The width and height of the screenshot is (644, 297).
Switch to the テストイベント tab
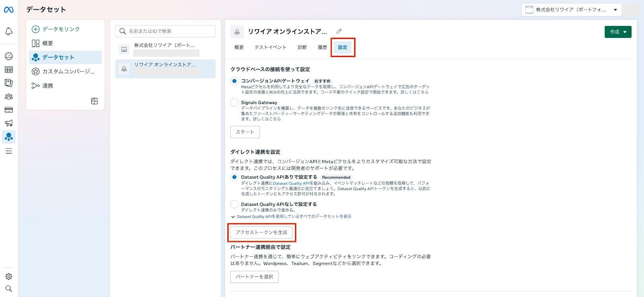point(270,47)
